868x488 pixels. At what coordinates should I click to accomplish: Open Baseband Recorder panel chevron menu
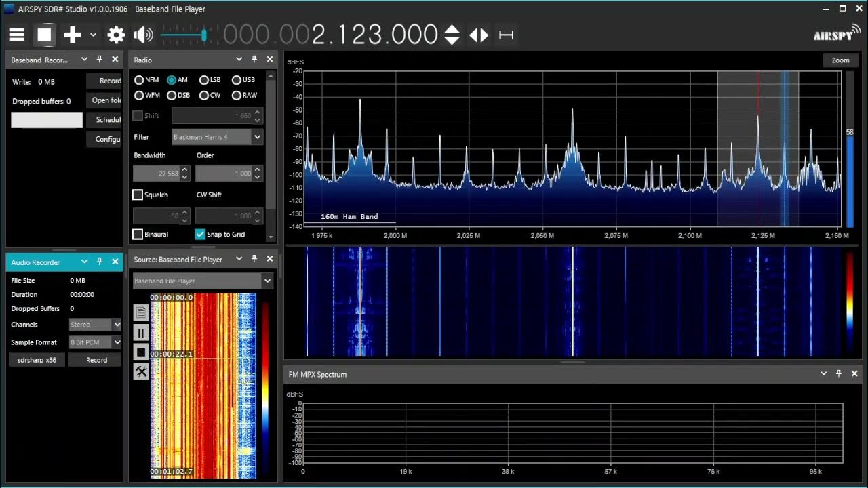pos(84,60)
